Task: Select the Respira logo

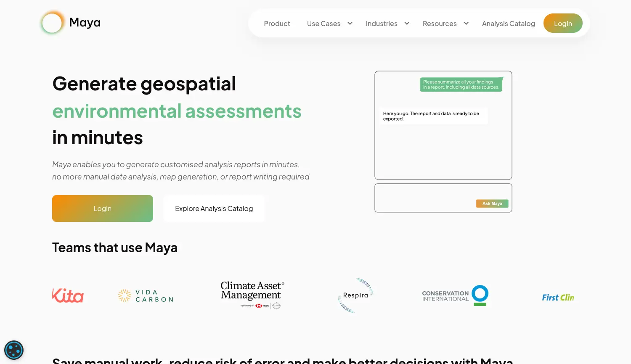Action: coord(355,295)
